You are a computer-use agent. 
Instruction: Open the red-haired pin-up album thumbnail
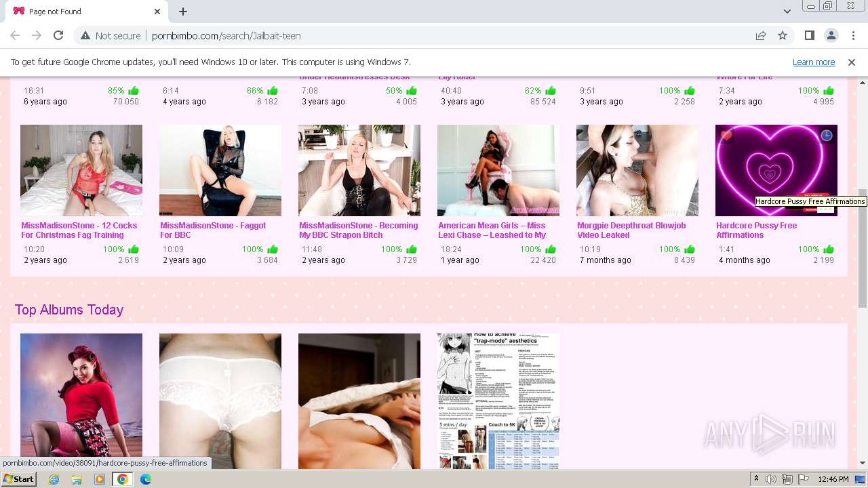[81, 401]
